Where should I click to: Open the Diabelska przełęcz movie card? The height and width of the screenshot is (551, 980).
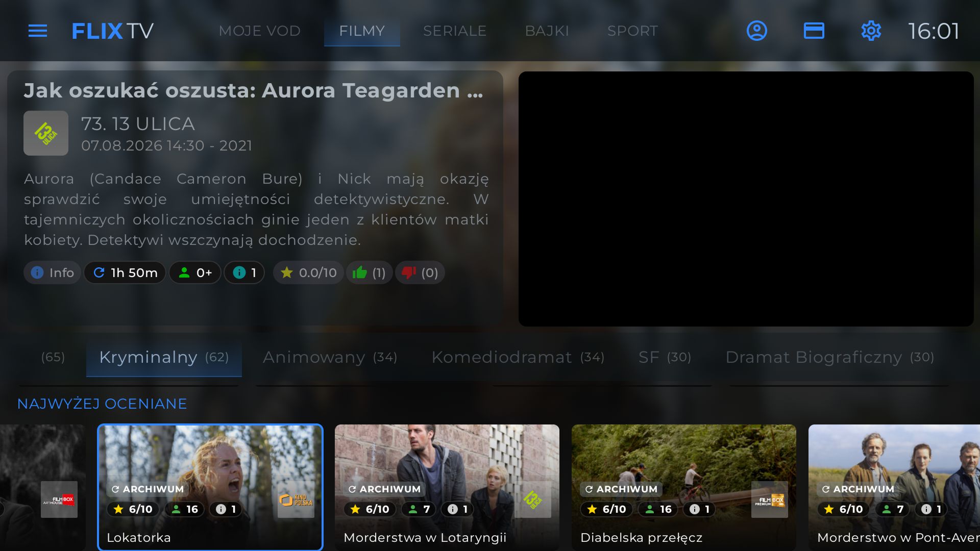pyautogui.click(x=684, y=488)
